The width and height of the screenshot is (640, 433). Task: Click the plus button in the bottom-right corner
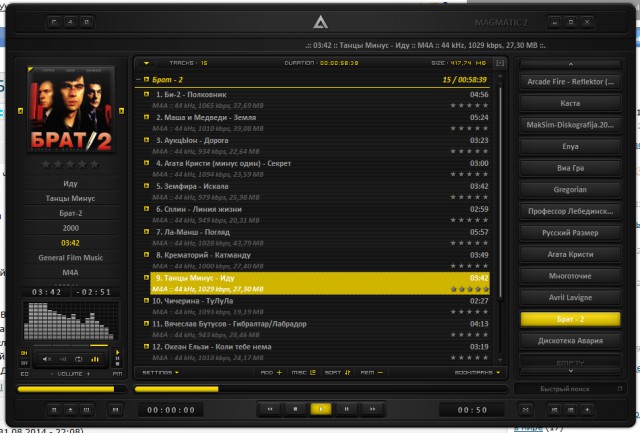pos(587,410)
